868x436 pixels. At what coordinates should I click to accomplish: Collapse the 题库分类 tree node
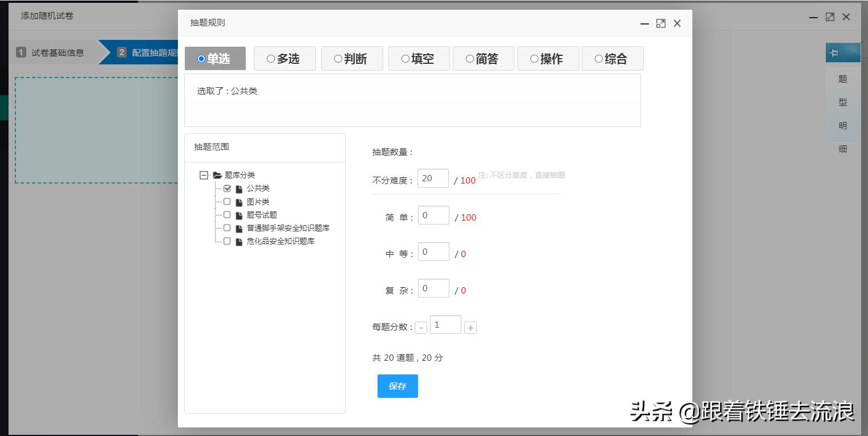[x=203, y=175]
